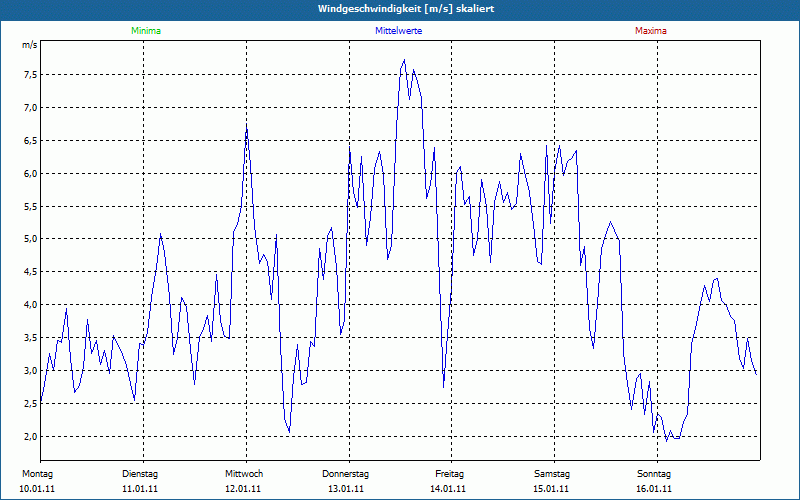Click the 5,5 y-axis value
This screenshot has width=800, height=500.
[30, 207]
